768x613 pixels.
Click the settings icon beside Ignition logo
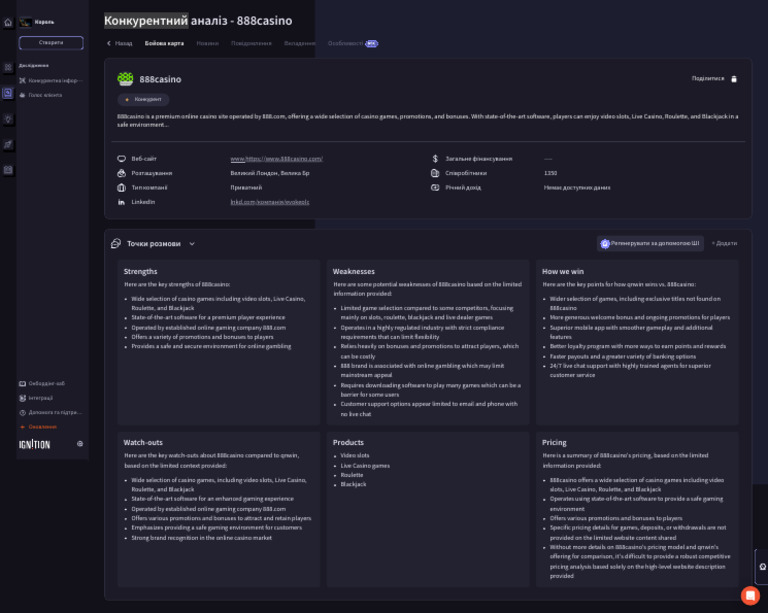pyautogui.click(x=80, y=443)
